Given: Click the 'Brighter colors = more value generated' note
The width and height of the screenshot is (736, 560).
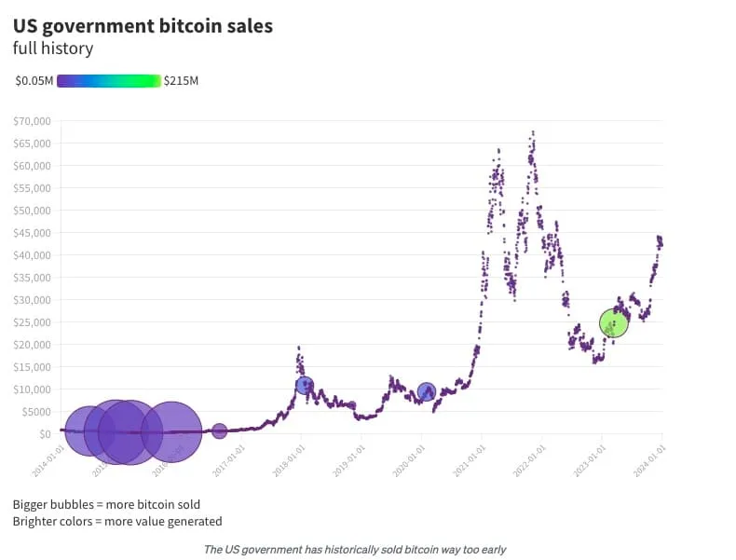Looking at the screenshot, I should (117, 522).
